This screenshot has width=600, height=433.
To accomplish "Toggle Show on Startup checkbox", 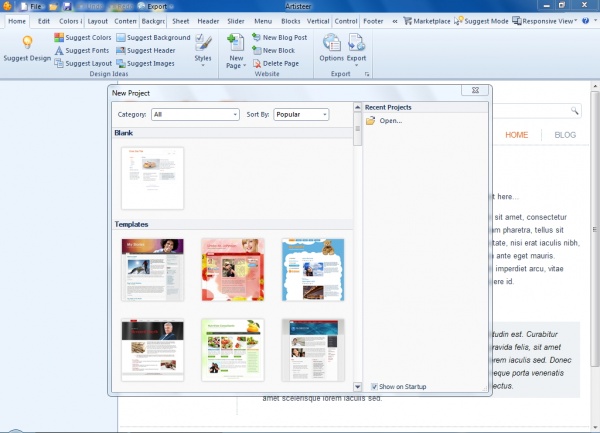I will (374, 387).
